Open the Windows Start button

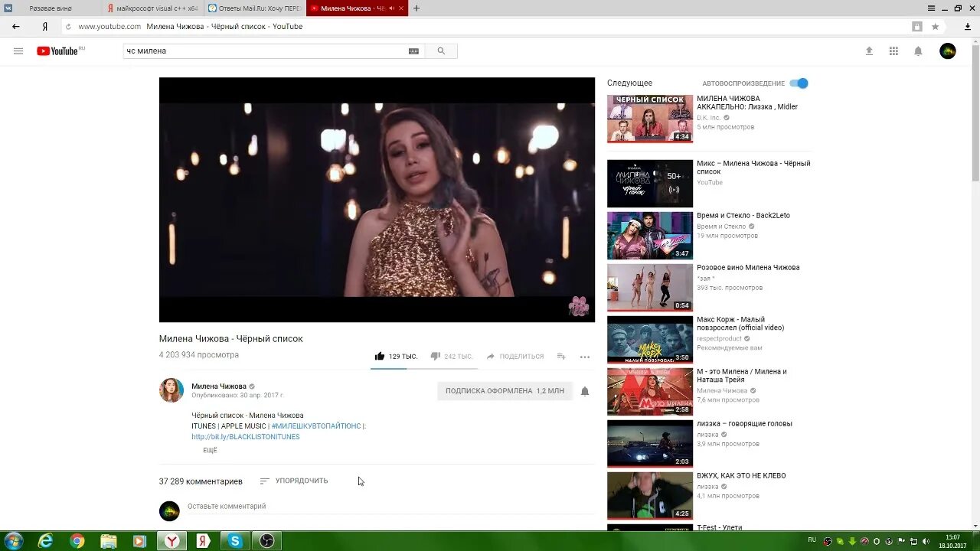(14, 541)
